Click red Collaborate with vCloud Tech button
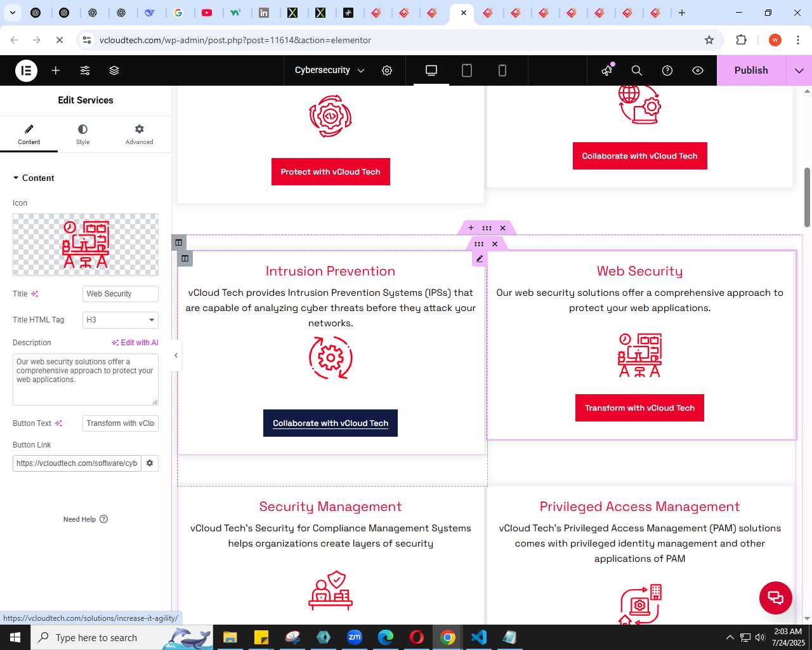 coord(639,156)
